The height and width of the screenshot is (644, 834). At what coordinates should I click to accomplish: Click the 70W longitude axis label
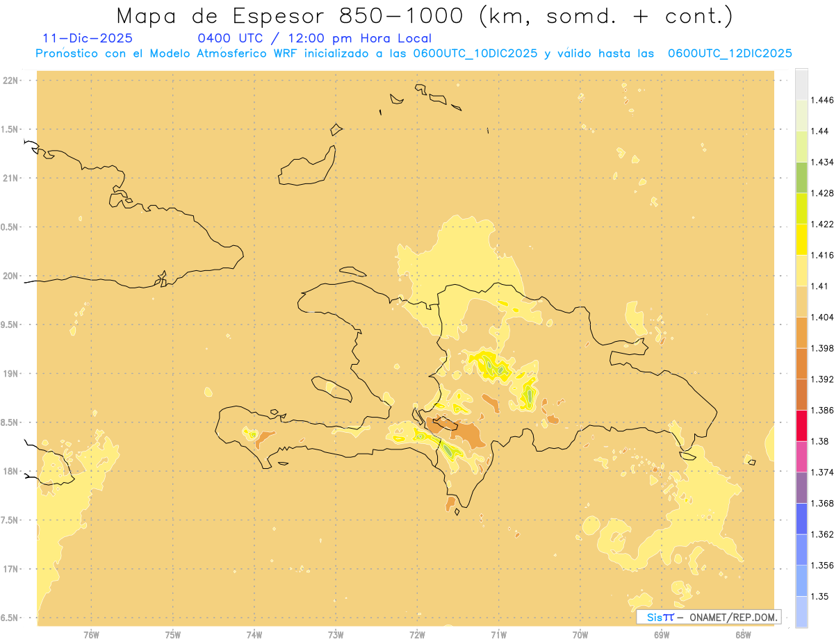(580, 634)
